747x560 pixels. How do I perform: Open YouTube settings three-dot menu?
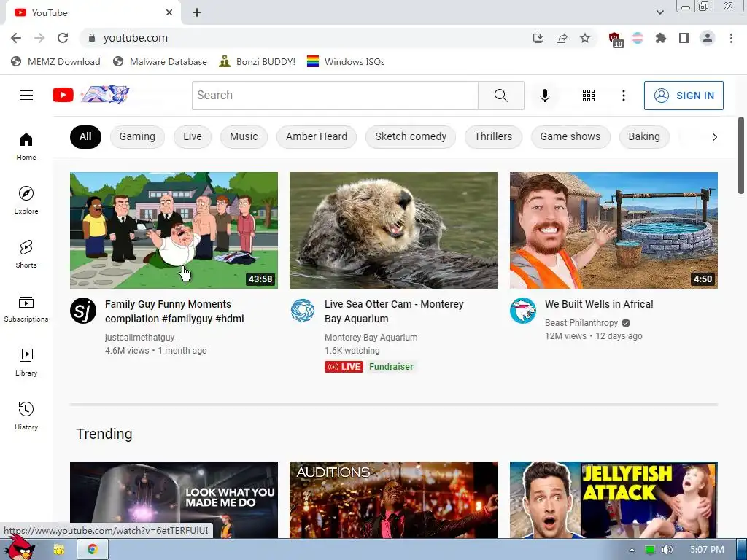(x=623, y=96)
